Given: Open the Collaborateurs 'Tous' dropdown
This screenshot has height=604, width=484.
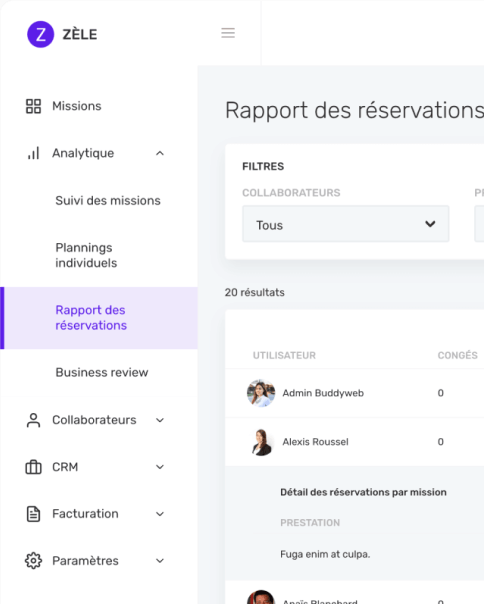Looking at the screenshot, I should [346, 224].
